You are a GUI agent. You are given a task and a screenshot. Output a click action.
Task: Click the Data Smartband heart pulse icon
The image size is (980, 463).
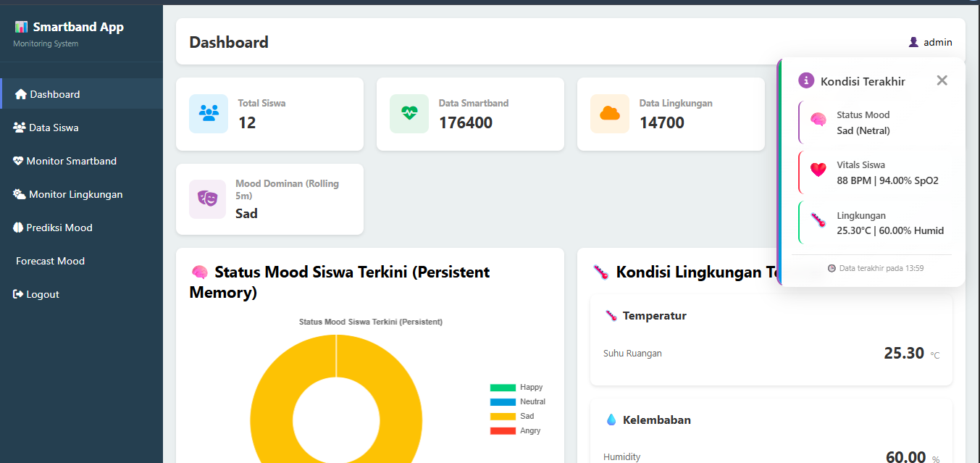[409, 114]
